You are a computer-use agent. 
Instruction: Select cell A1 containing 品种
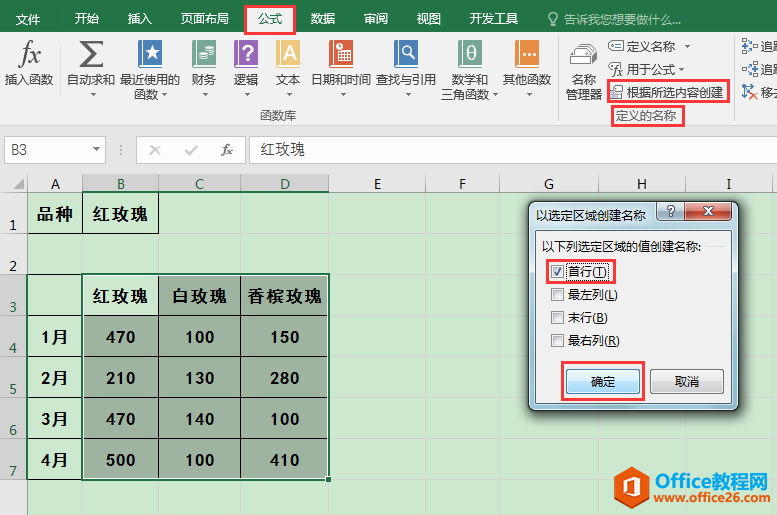pos(55,213)
